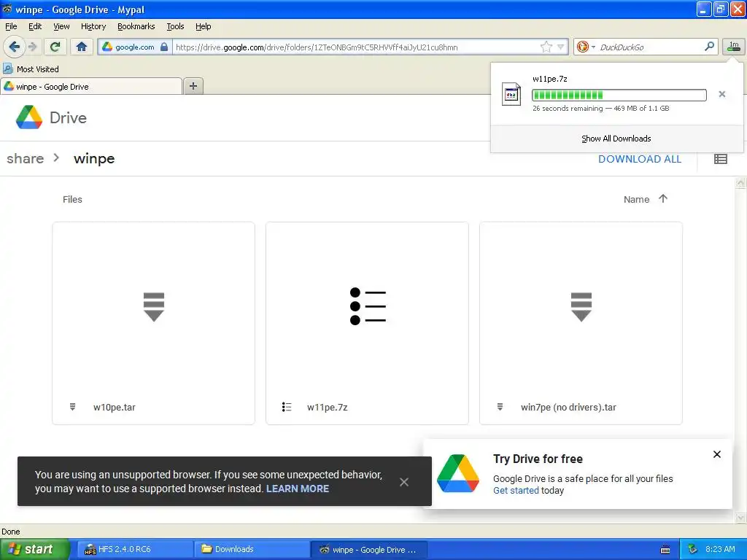Cancel the w11pe.7z download
This screenshot has width=747, height=560.
[x=721, y=94]
